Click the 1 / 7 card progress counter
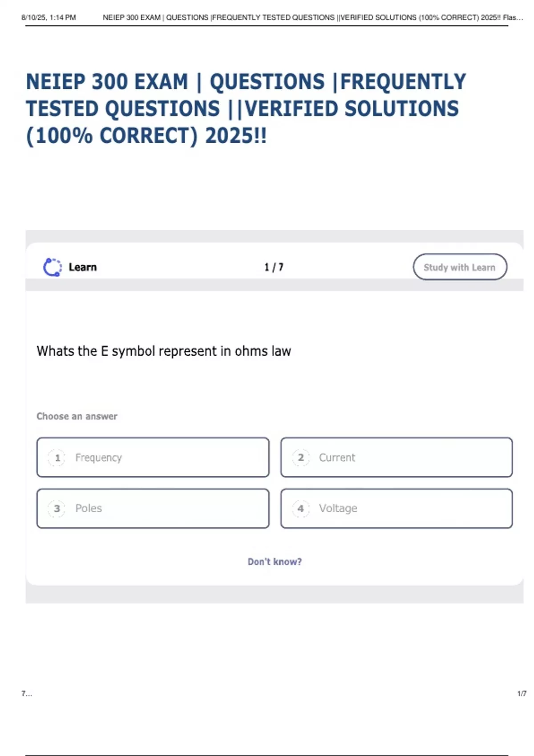 (274, 267)
